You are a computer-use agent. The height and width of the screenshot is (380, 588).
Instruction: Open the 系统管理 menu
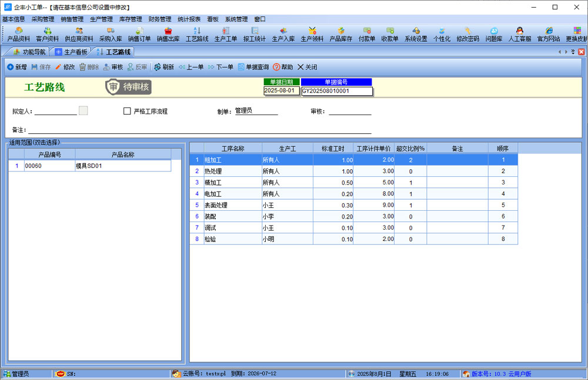[236, 19]
